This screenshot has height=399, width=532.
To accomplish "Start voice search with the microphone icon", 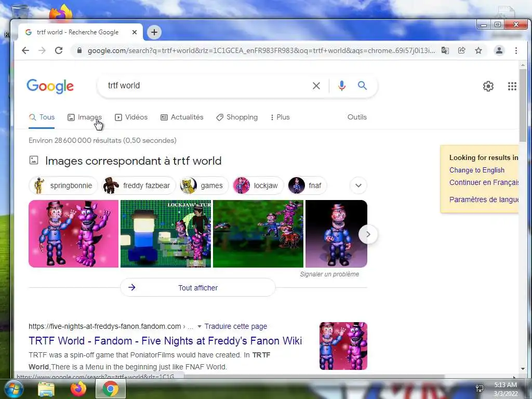I will point(342,86).
